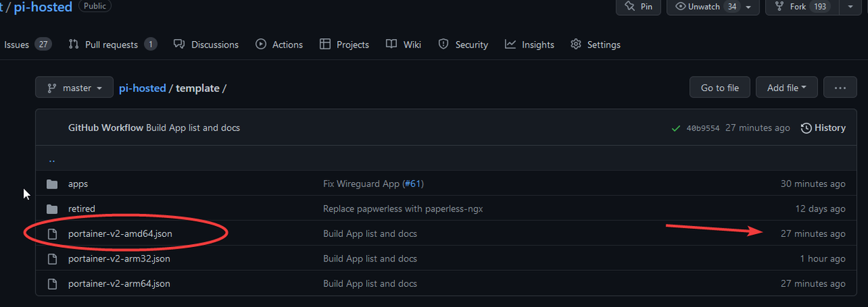The width and height of the screenshot is (868, 307).
Task: Click the 30 minutes ago timestamp
Action: [x=813, y=184]
